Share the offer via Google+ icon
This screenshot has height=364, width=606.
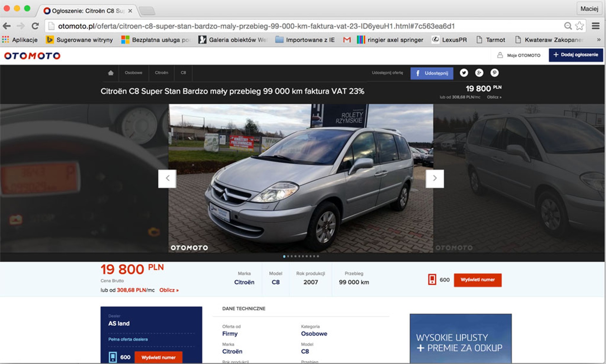(479, 73)
